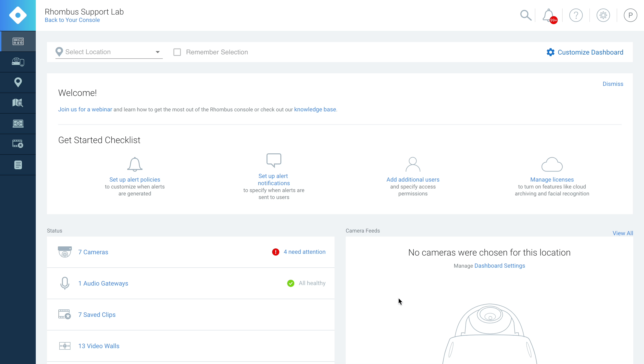
Task: Dismiss the Welcome panel
Action: pos(613,84)
